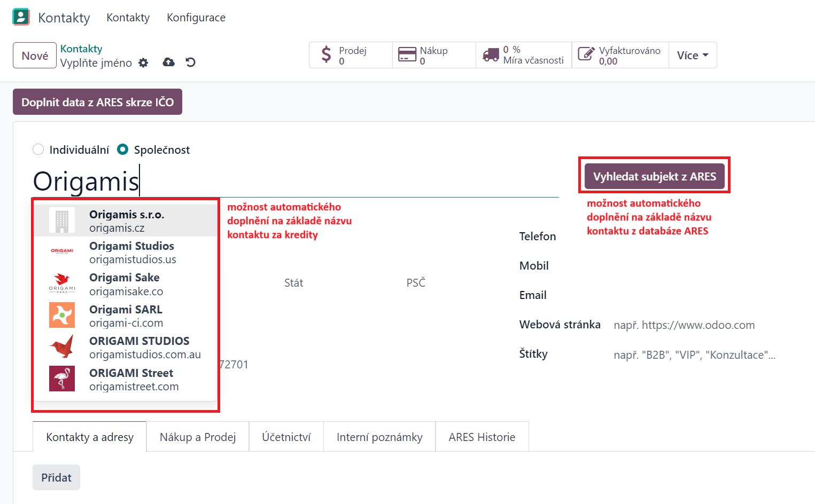The image size is (815, 504).
Task: Open the Konfigurace menu
Action: (x=196, y=18)
